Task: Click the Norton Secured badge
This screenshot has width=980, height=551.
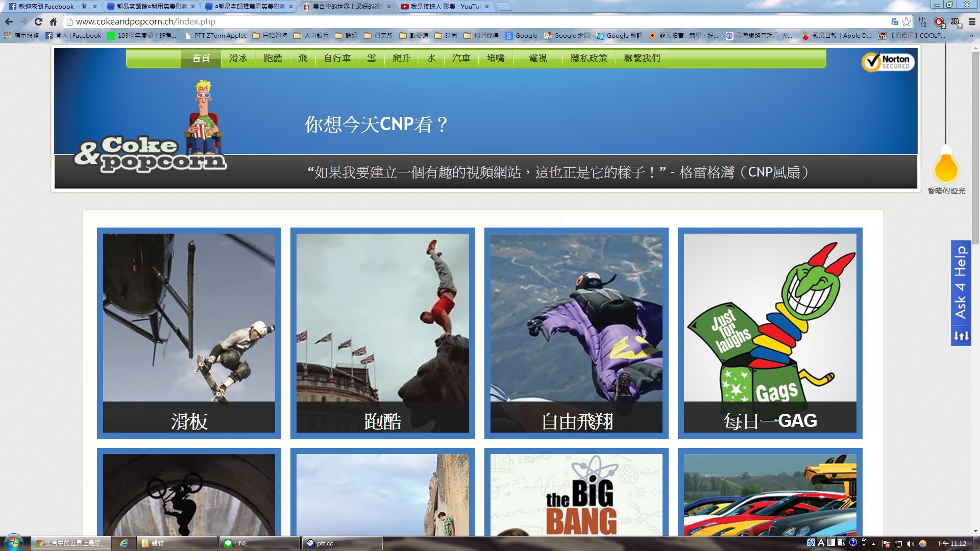Action: [888, 62]
